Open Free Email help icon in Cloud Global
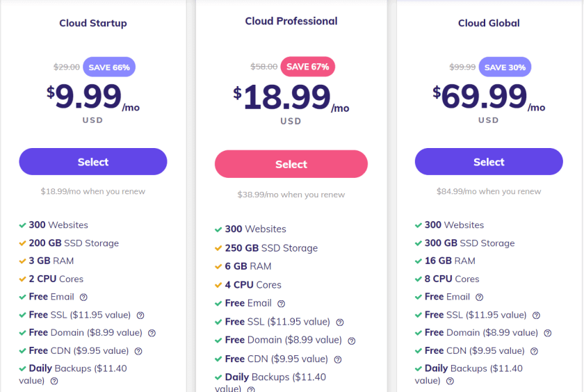Image resolution: width=584 pixels, height=392 pixels. [x=479, y=297]
